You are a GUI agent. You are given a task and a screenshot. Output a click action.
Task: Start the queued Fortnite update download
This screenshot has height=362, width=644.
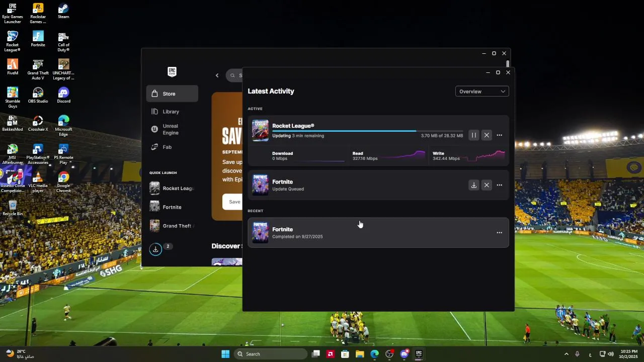(x=473, y=185)
